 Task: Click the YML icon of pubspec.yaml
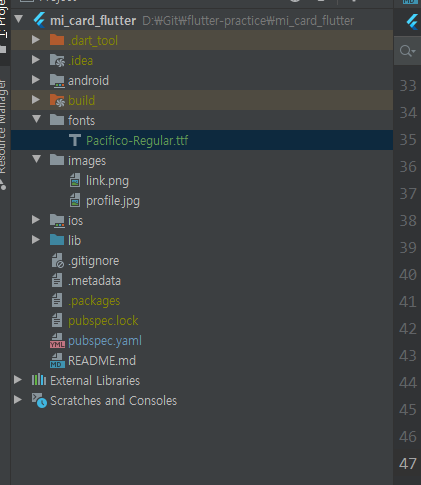[57, 341]
